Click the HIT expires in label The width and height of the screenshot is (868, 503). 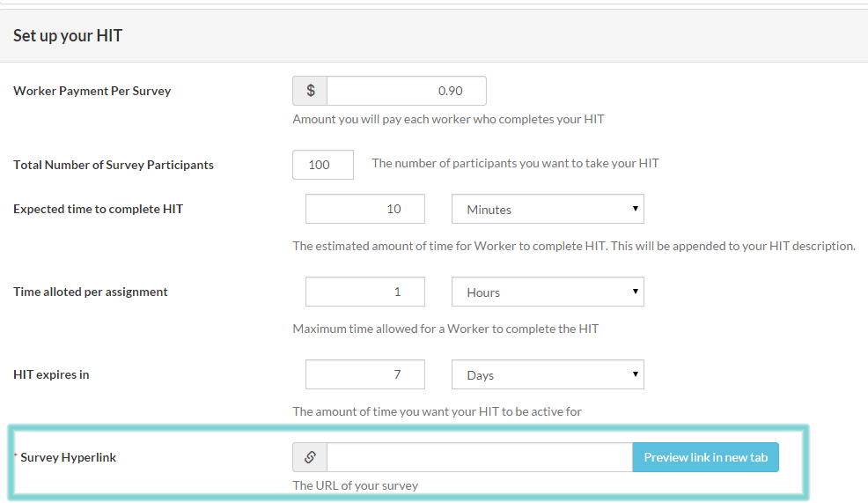[x=51, y=374]
